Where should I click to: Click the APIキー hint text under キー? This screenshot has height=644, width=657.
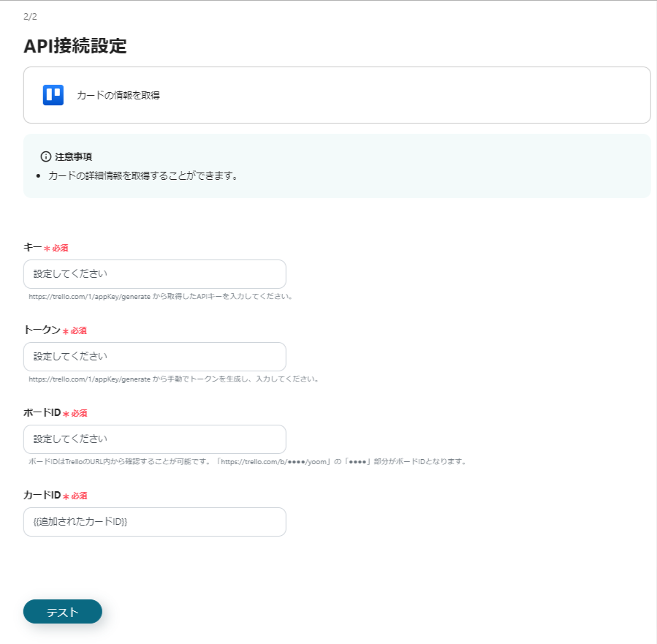click(161, 296)
